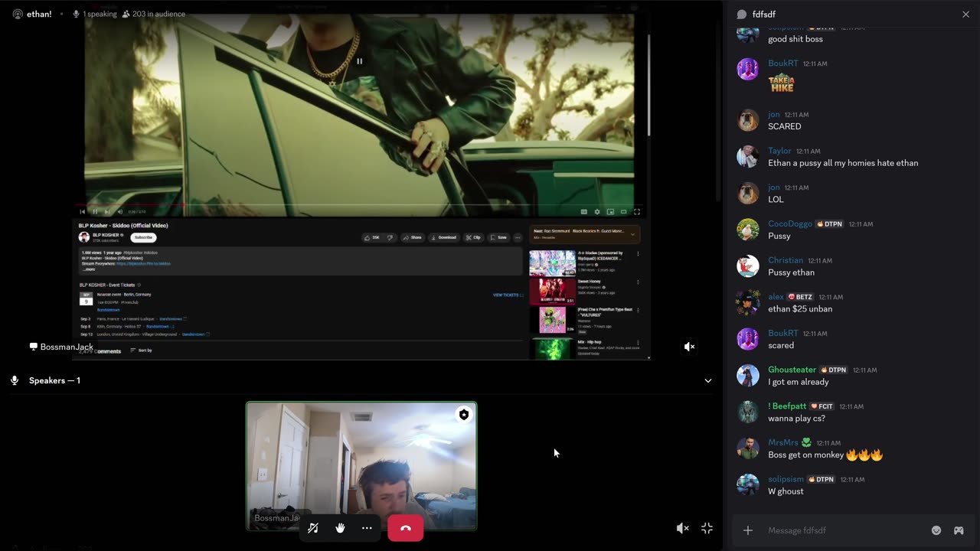
Task: Expand the 'Next' autoplay queue chevron
Action: tap(632, 233)
